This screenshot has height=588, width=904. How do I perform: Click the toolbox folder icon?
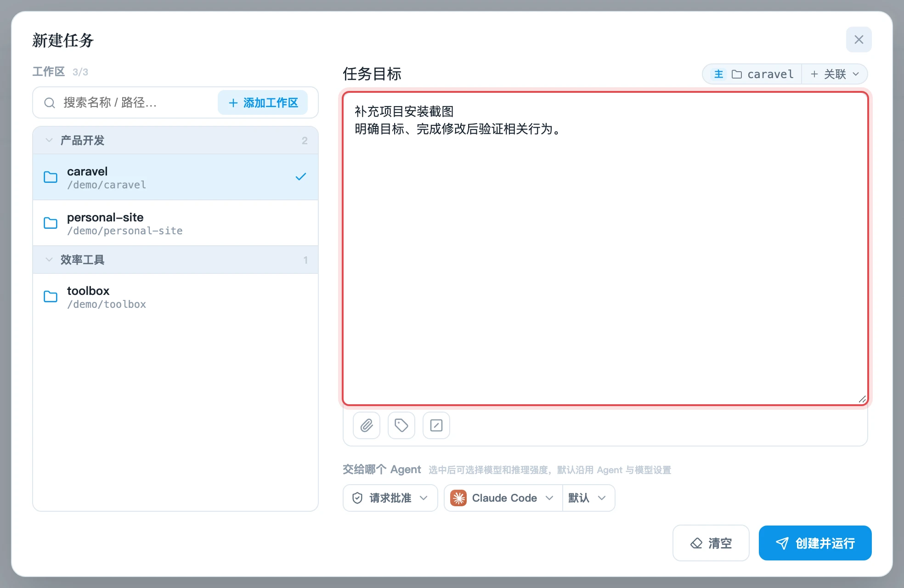[51, 296]
